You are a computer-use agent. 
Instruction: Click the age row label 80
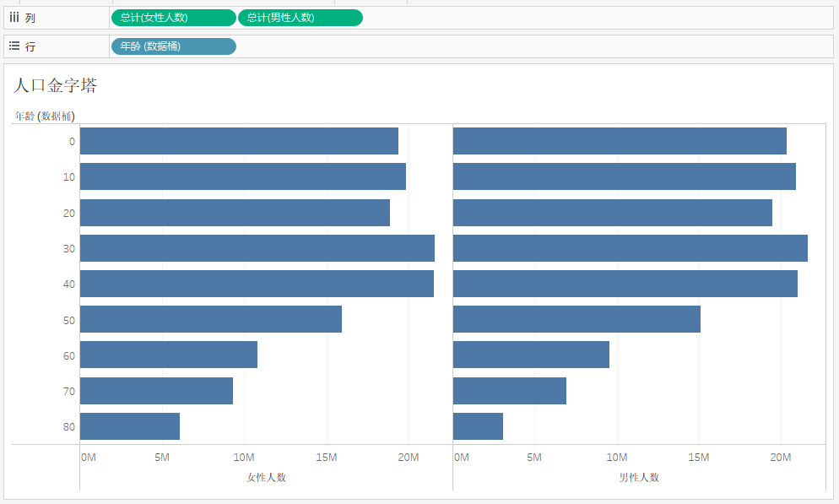[x=69, y=427]
